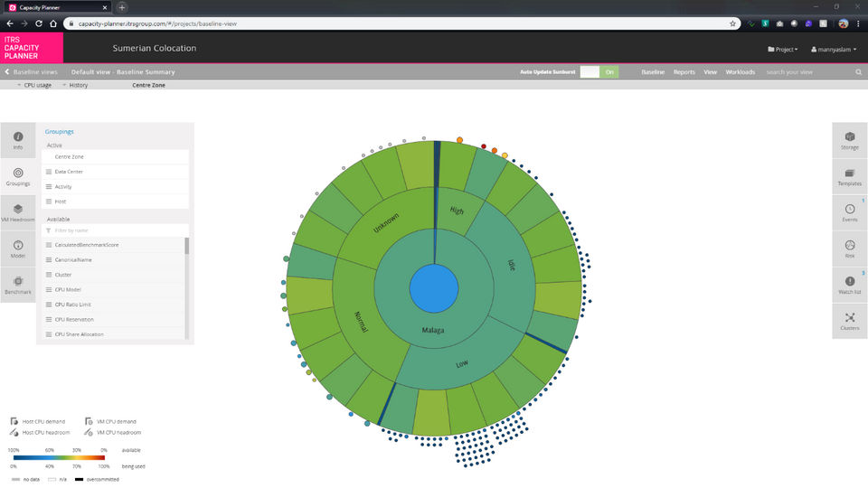Open the Info side panel
Viewport: 868px width, 488px height.
(x=18, y=141)
